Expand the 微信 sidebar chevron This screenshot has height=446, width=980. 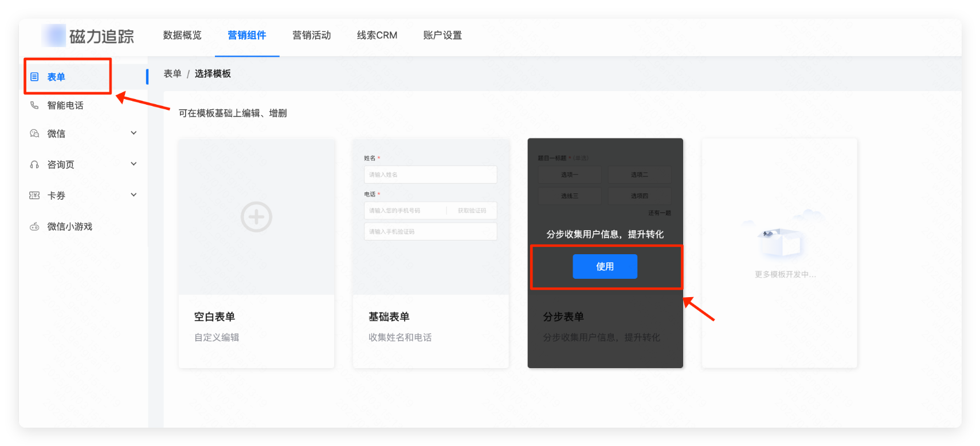click(134, 133)
